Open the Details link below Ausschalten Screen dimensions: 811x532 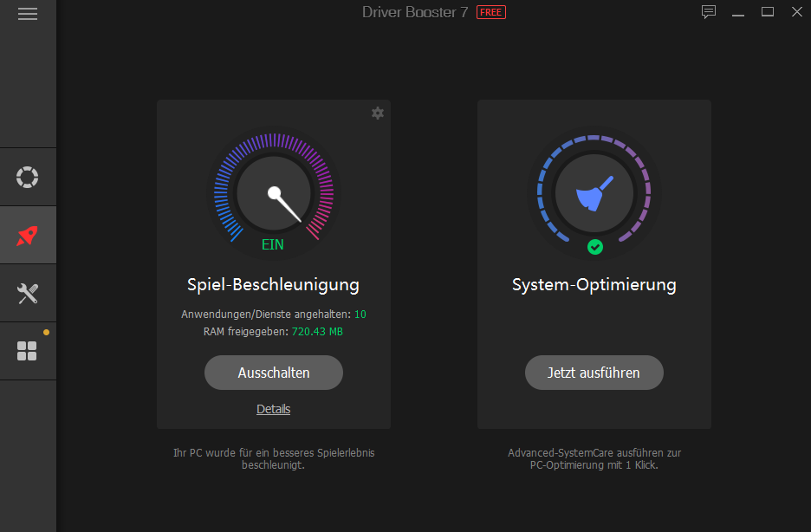pos(273,409)
